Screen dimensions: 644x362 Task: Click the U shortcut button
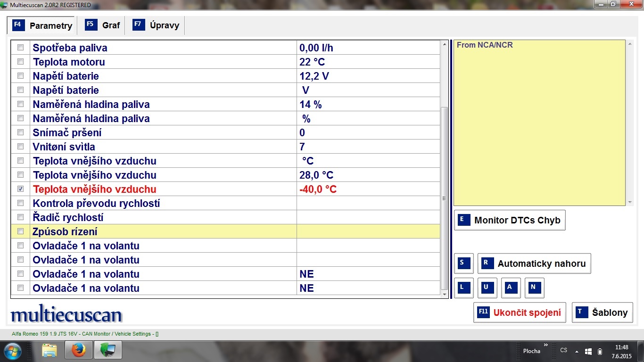point(487,288)
